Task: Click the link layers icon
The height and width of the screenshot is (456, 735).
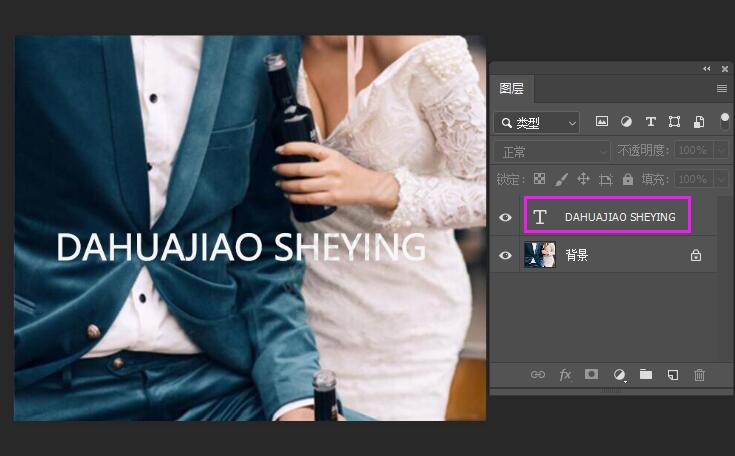Action: (538, 374)
